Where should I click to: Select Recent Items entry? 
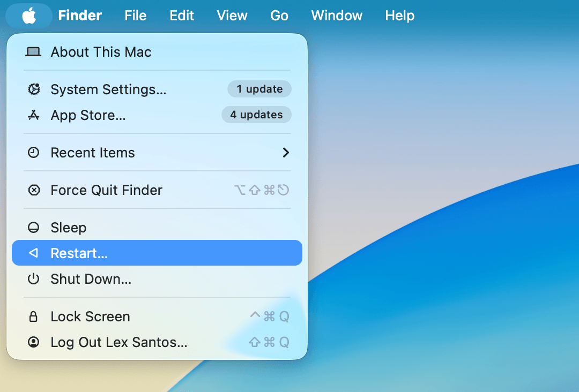coord(157,153)
